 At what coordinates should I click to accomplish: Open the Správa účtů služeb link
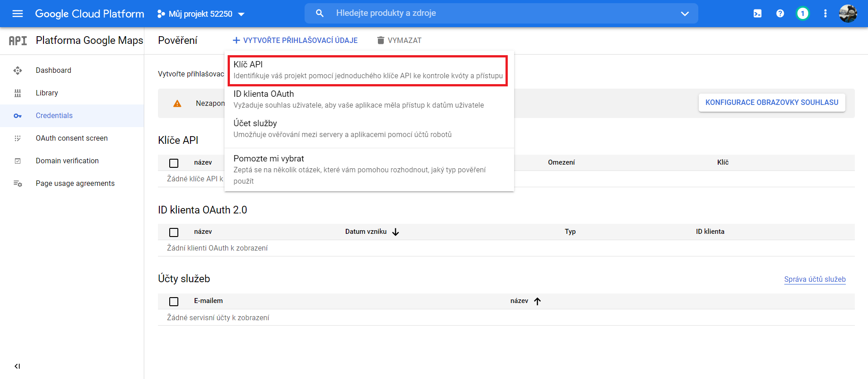click(x=815, y=280)
